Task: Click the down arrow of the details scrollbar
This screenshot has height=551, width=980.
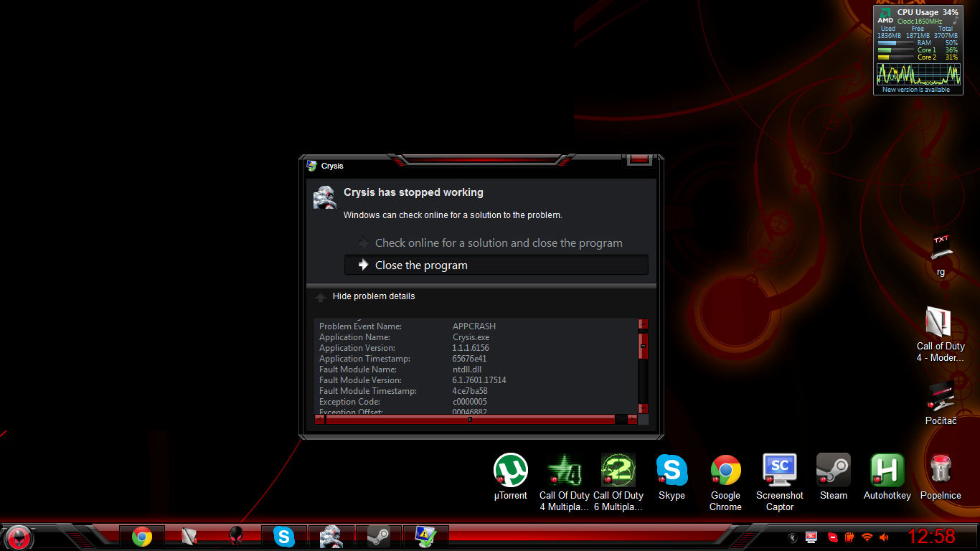Action: [x=643, y=408]
